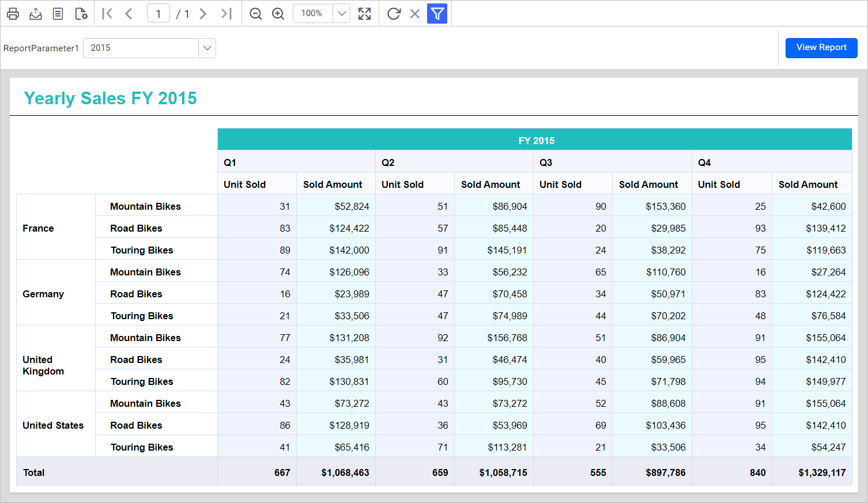Click the $1,329,117 total cell
The width and height of the screenshot is (868, 503).
[x=812, y=472]
